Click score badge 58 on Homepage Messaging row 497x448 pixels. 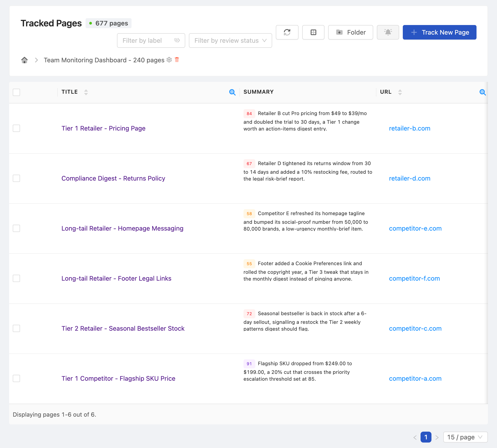point(249,213)
